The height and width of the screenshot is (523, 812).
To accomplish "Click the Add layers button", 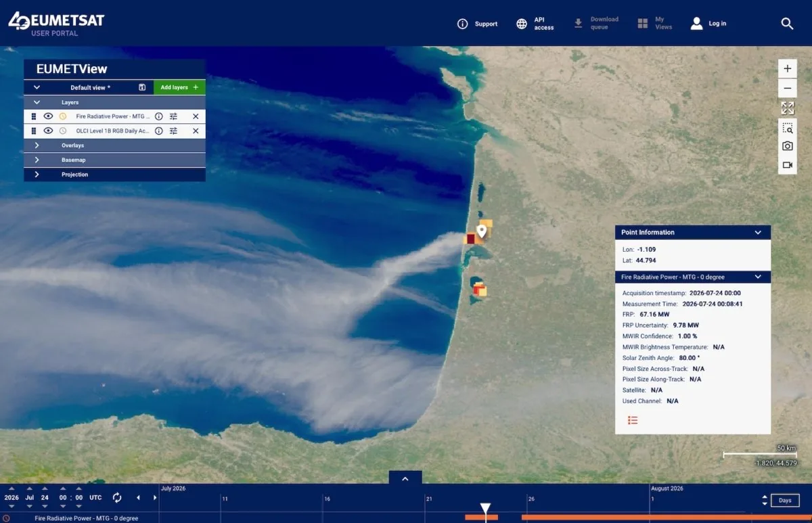I will coord(179,87).
